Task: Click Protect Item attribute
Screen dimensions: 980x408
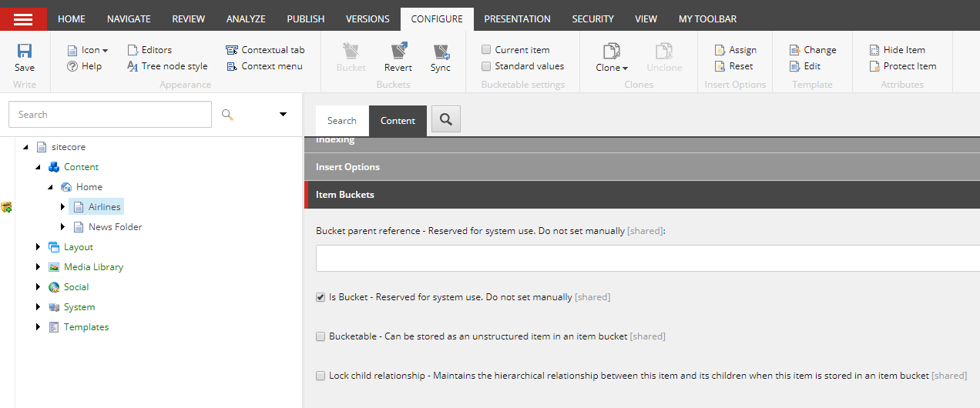Action: (x=903, y=66)
